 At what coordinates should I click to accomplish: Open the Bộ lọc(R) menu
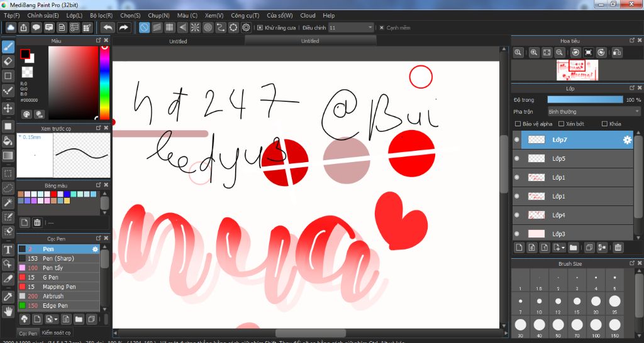click(x=101, y=15)
